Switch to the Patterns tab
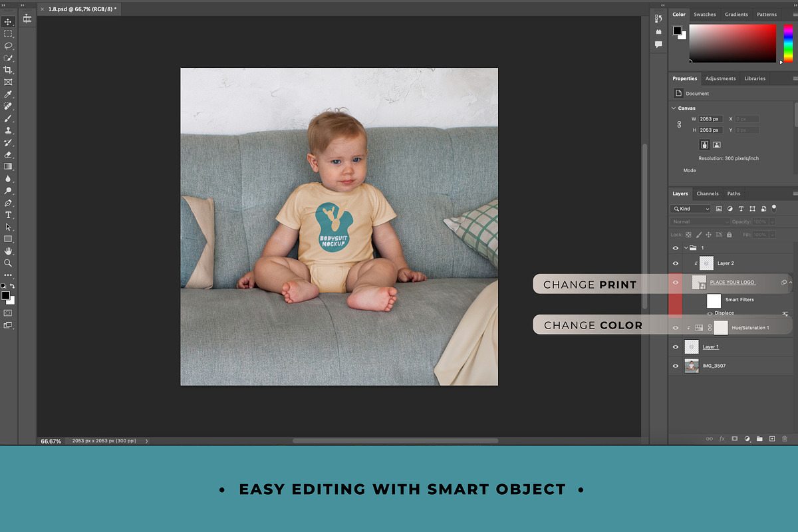This screenshot has width=798, height=532. (767, 14)
